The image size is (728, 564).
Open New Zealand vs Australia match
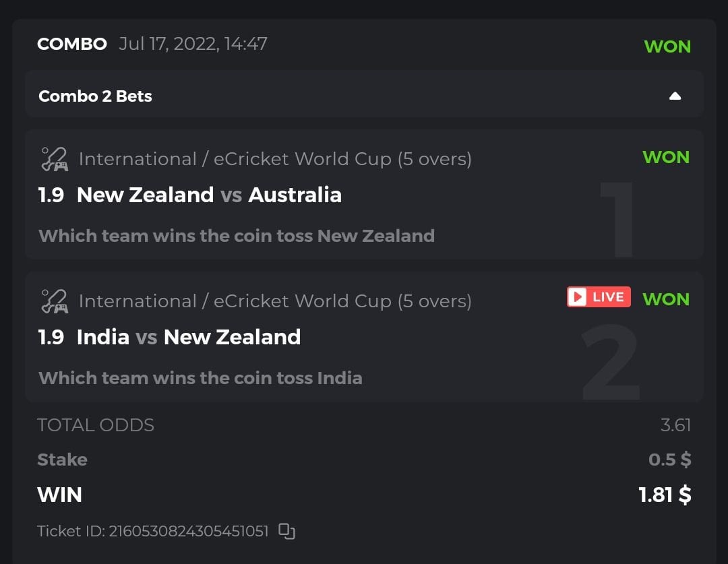coord(209,195)
